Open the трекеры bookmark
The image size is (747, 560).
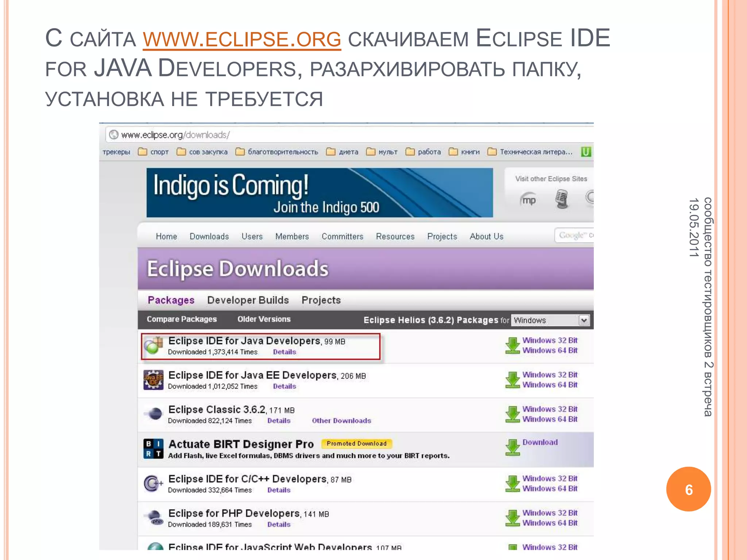pyautogui.click(x=116, y=152)
